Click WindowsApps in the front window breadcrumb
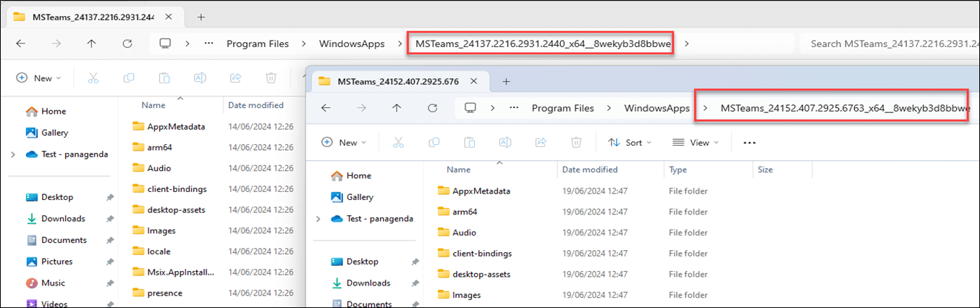The image size is (980, 308). click(x=657, y=108)
